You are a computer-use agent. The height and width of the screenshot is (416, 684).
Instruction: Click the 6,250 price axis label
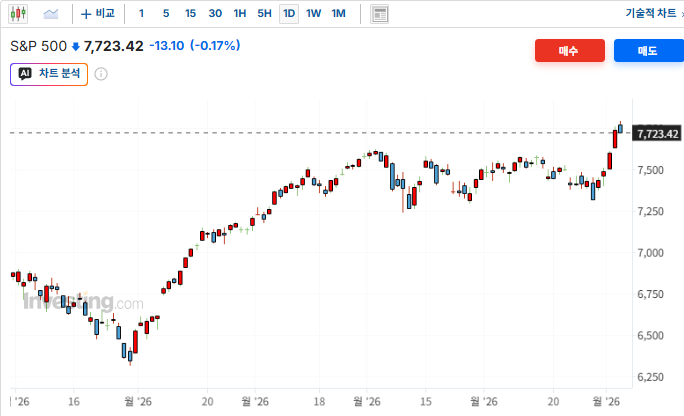click(650, 377)
